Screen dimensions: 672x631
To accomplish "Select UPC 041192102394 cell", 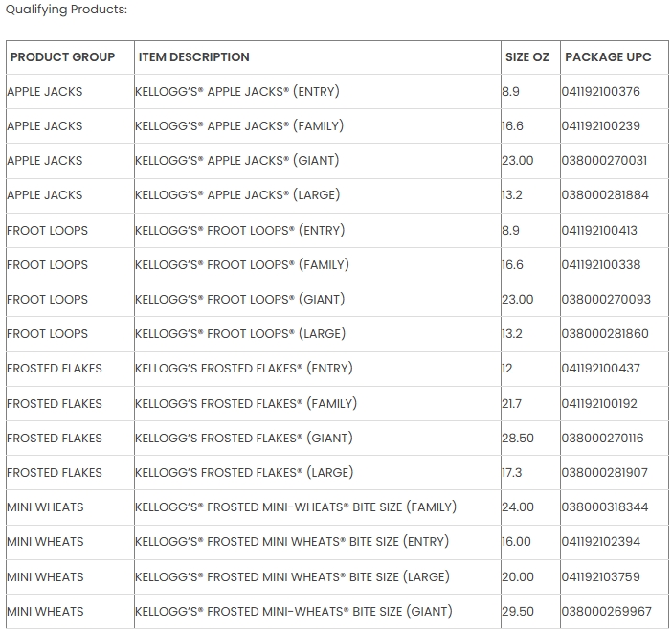I will 601,542.
